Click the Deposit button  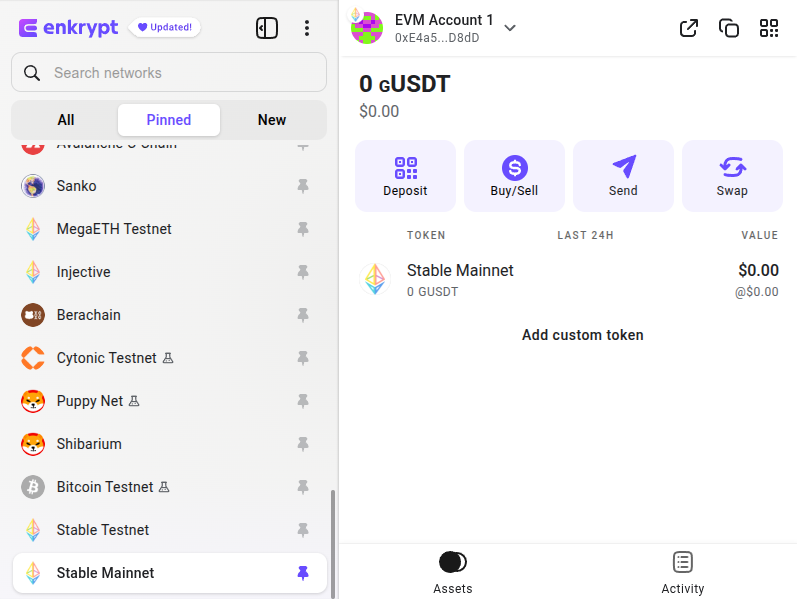405,176
